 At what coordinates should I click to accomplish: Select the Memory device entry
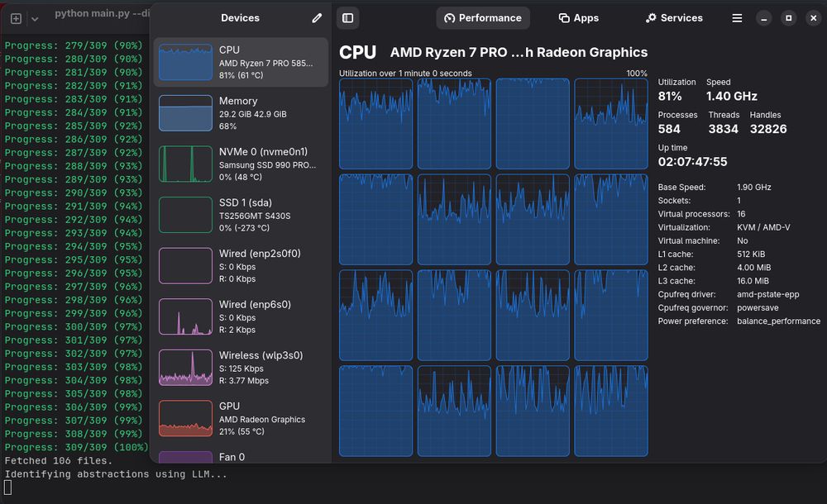click(x=241, y=113)
